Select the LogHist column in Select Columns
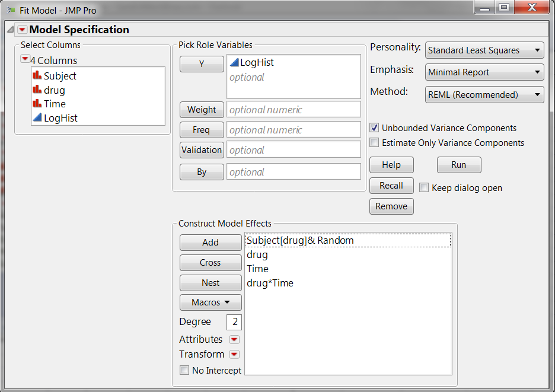This screenshot has height=392, width=555. [x=60, y=118]
